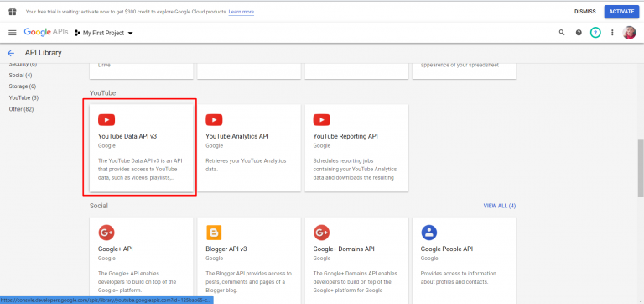Open the Google People API title
This screenshot has height=304, width=644.
[x=447, y=249]
